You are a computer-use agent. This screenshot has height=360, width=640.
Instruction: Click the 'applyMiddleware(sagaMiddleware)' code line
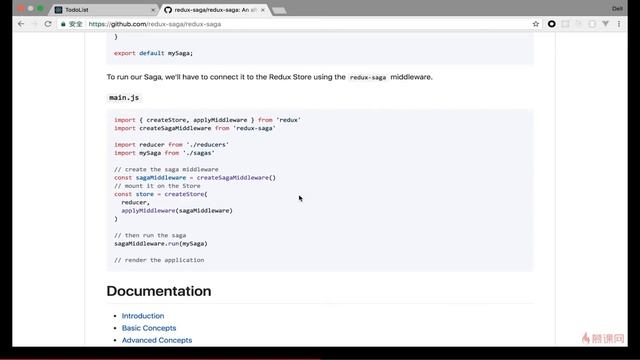coord(177,211)
